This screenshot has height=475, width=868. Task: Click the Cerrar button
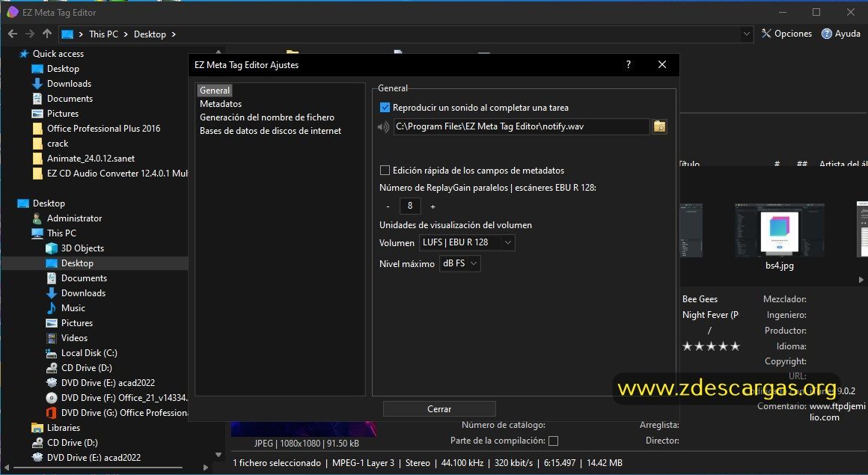click(439, 409)
